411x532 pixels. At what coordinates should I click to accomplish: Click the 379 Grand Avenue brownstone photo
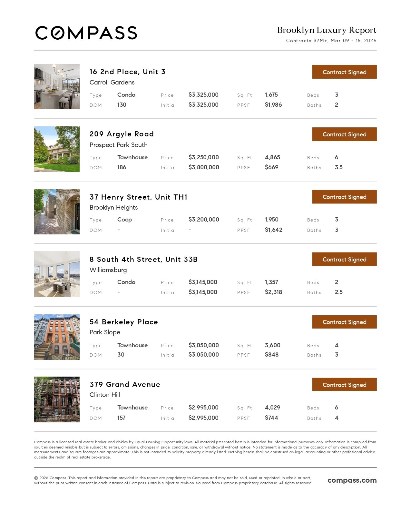[x=57, y=399]
